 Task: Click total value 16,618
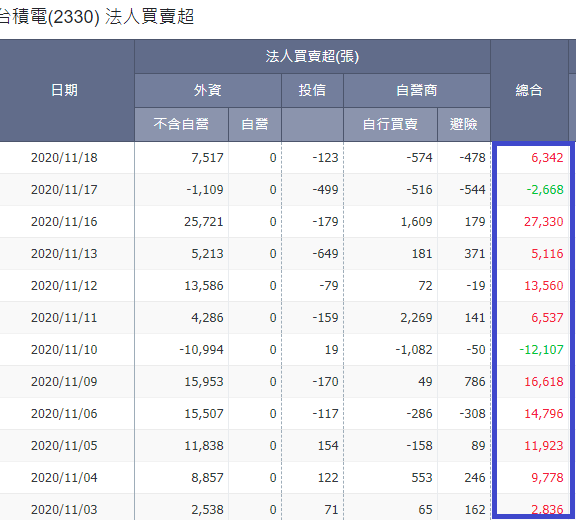pos(544,382)
